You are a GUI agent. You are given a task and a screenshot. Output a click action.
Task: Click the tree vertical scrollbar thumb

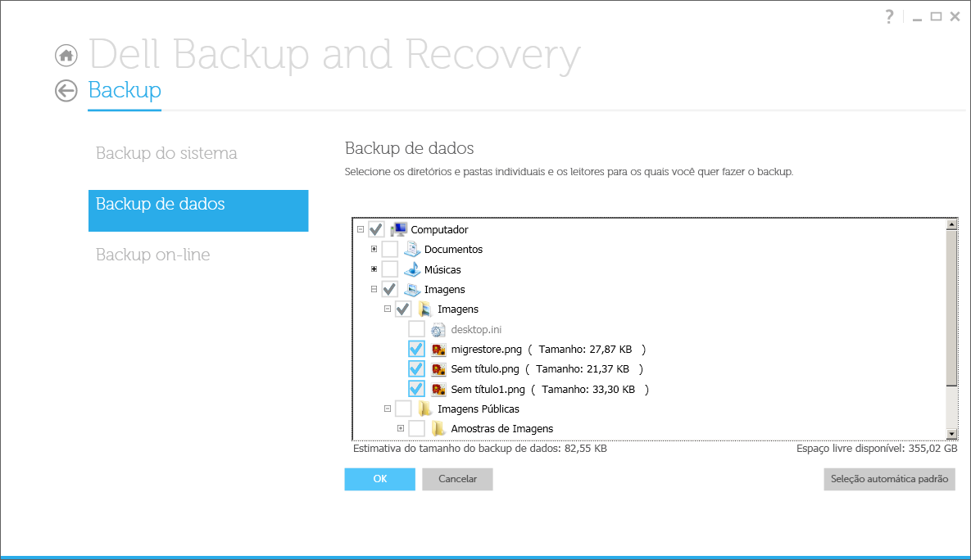[x=952, y=308]
